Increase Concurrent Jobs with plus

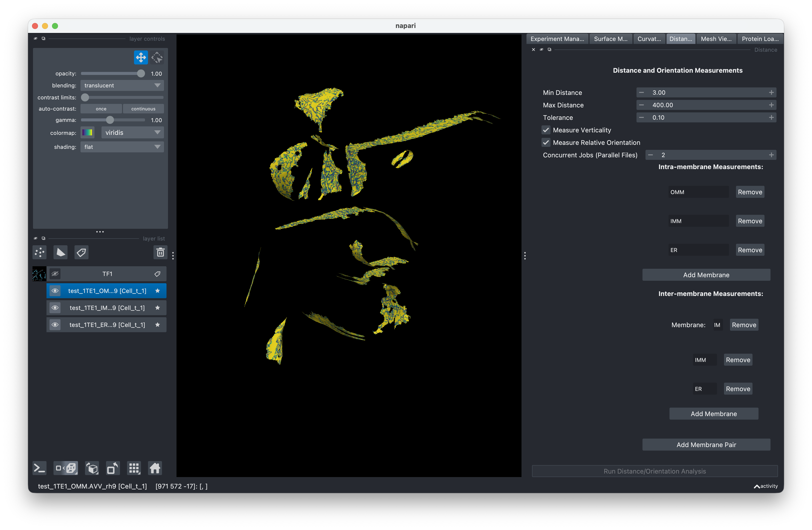pyautogui.click(x=771, y=155)
